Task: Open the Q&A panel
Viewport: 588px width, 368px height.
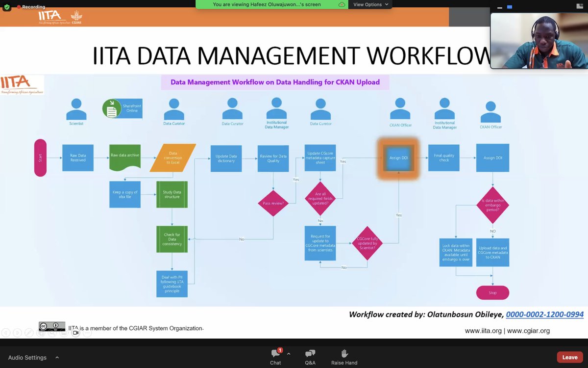Action: [310, 357]
